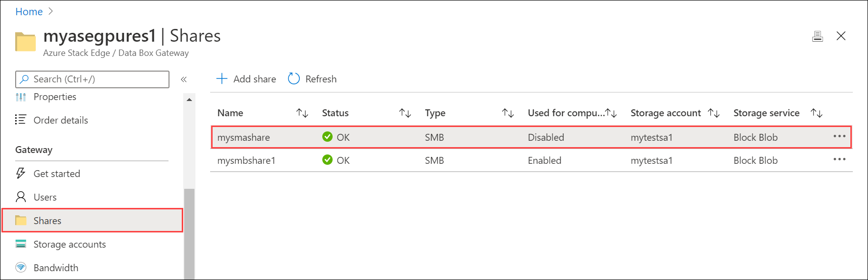This screenshot has width=868, height=280.
Task: Click the Properties sliders icon
Action: (x=21, y=97)
